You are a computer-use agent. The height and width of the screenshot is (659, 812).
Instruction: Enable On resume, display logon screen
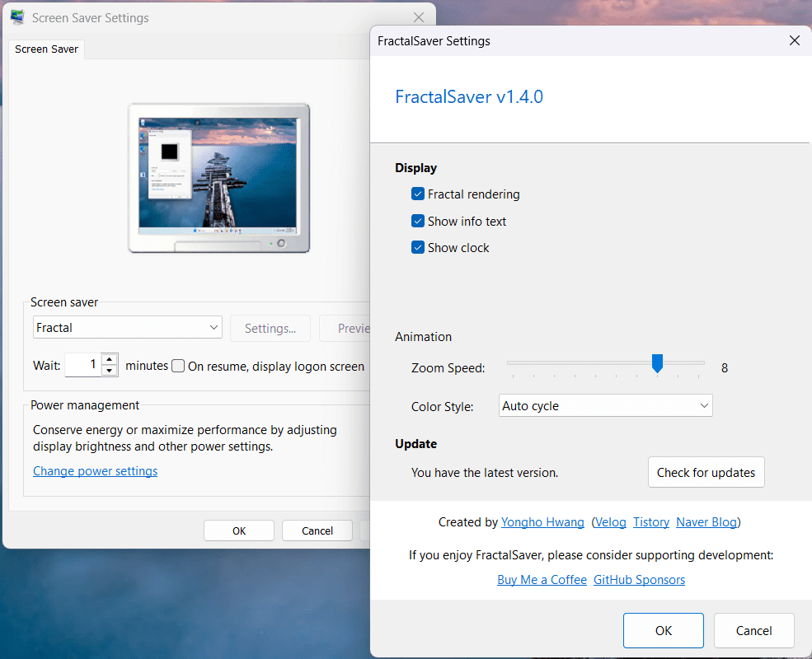(178, 366)
